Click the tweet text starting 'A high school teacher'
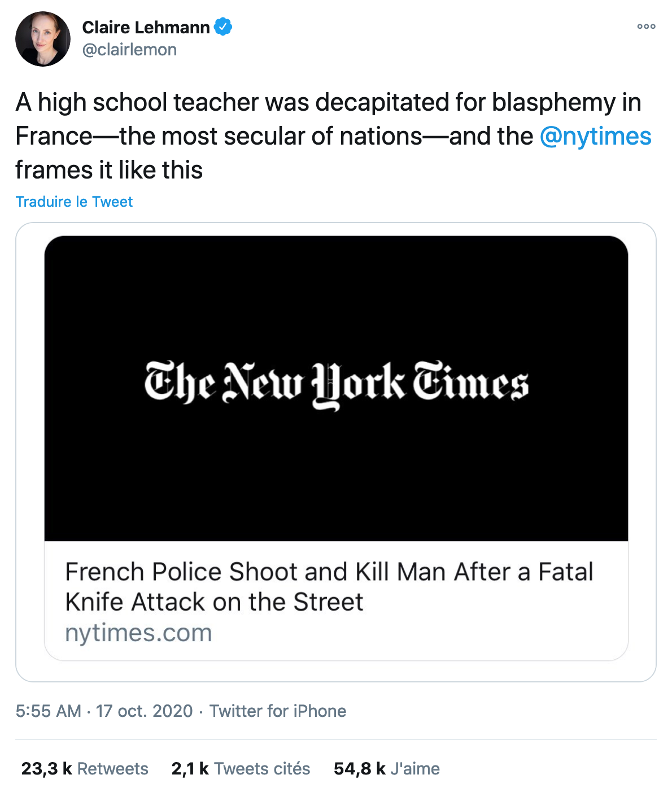The height and width of the screenshot is (792, 672). coord(328,103)
